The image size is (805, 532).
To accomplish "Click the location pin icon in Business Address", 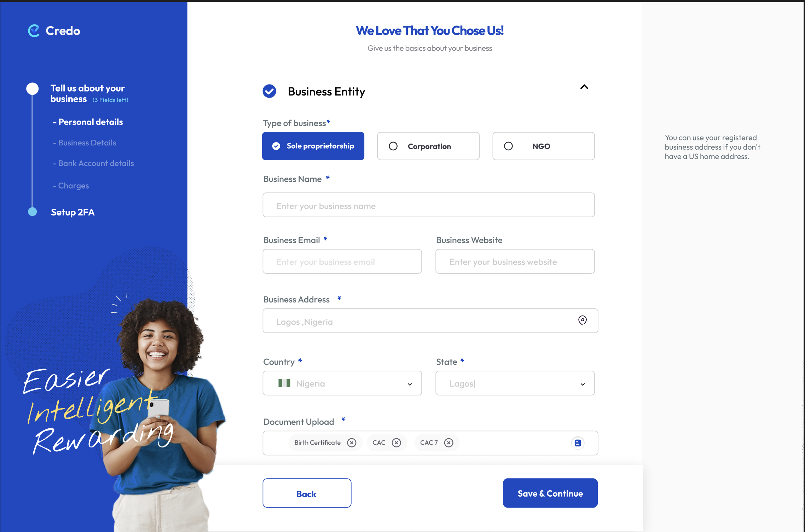I will pyautogui.click(x=582, y=320).
